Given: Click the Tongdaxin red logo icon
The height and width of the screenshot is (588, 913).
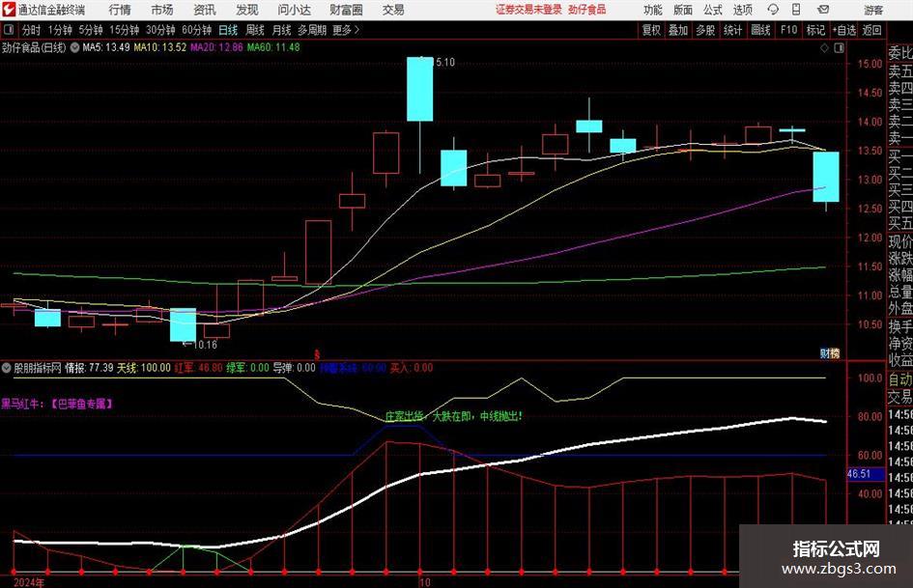Looking at the screenshot, I should [x=8, y=10].
